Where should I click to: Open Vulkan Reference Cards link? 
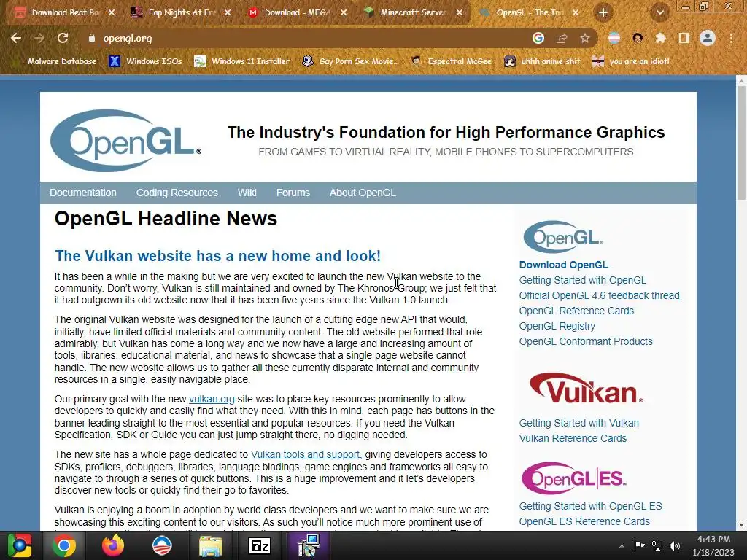(x=573, y=438)
